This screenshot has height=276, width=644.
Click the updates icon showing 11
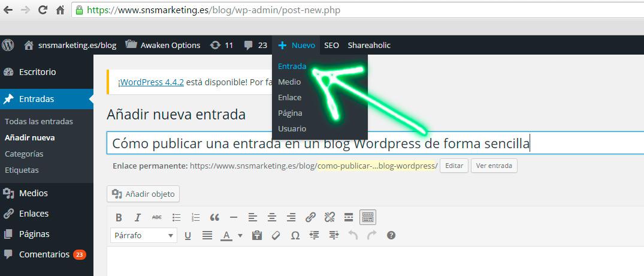click(222, 45)
